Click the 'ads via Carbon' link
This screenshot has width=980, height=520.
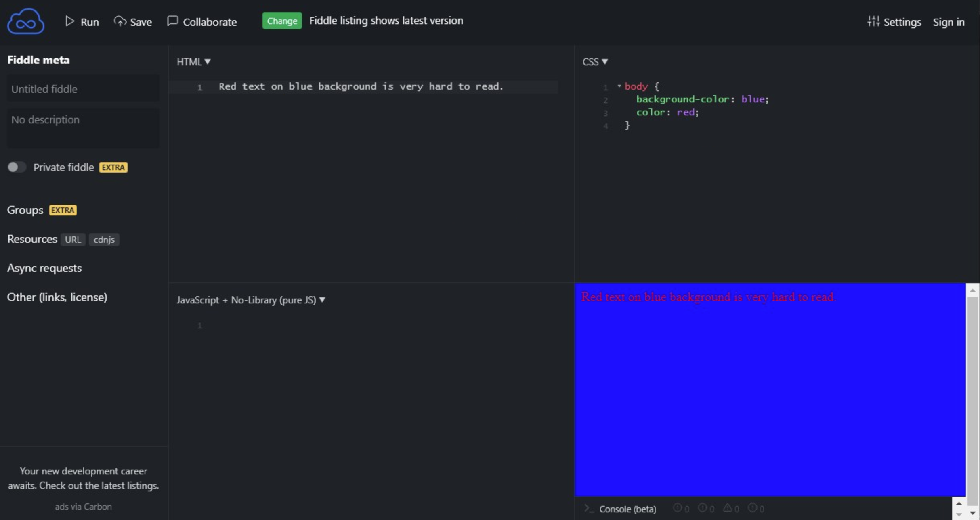click(x=83, y=507)
